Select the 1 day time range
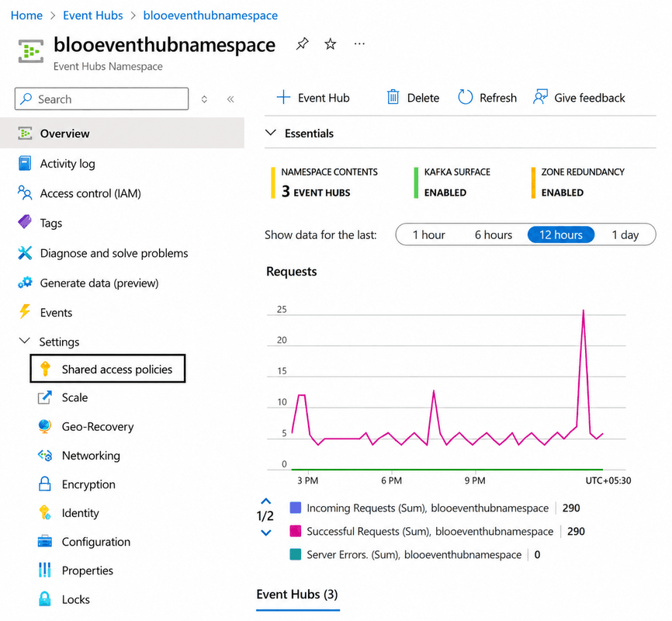 point(625,234)
